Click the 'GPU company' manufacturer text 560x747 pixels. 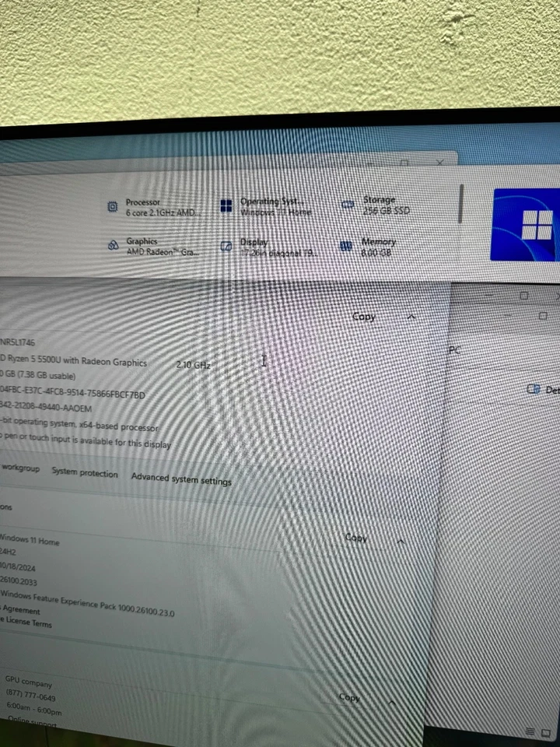[x=29, y=682]
